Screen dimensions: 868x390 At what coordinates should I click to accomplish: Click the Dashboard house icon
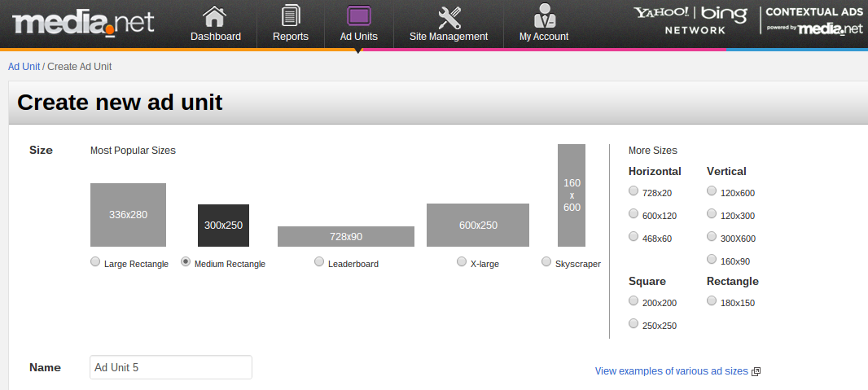click(x=215, y=16)
